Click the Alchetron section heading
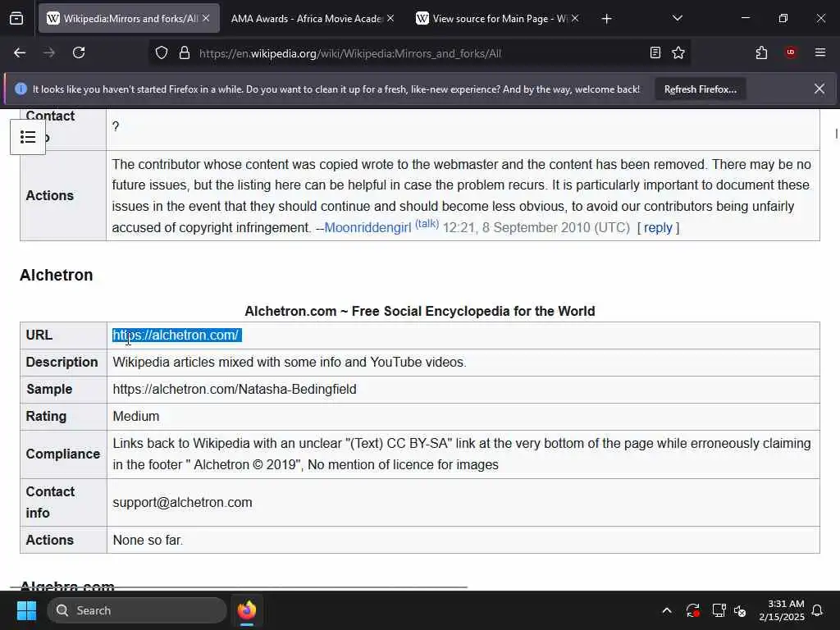Screen dimensions: 840x630 57,276
